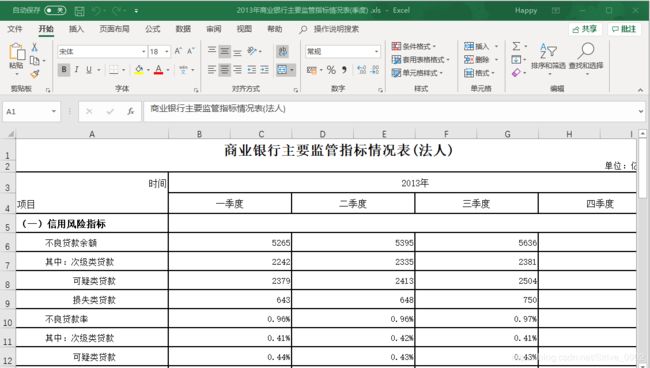Click the Redo arrow icon
The width and height of the screenshot is (650, 368).
click(116, 11)
